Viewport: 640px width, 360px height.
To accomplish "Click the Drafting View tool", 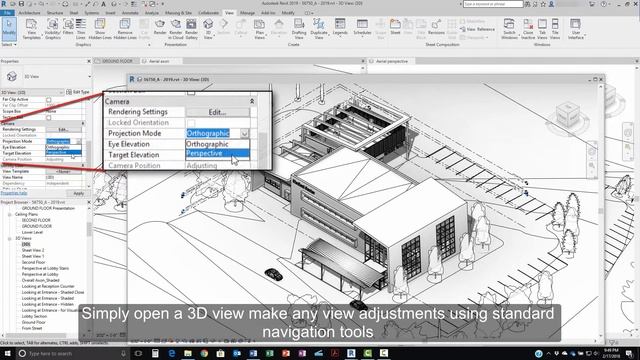I will 299,29.
